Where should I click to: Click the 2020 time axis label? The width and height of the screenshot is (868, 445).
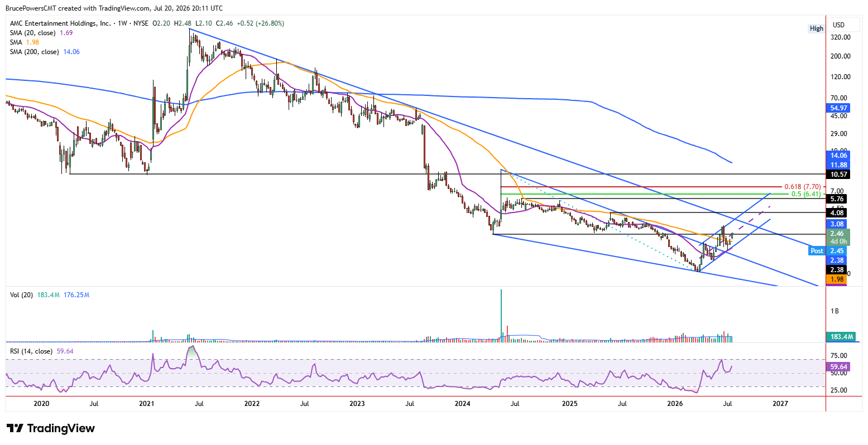click(41, 403)
